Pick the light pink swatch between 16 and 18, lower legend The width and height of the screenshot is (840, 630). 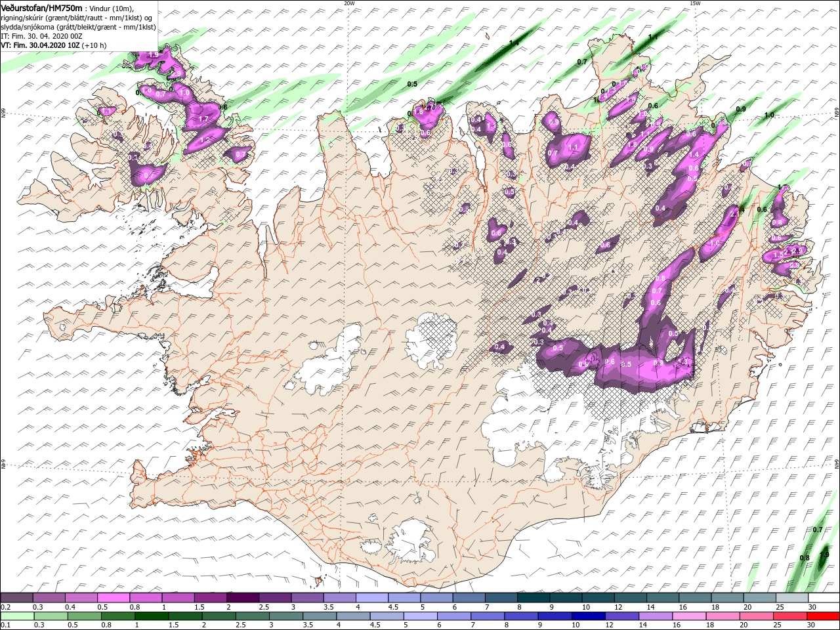coord(688,616)
